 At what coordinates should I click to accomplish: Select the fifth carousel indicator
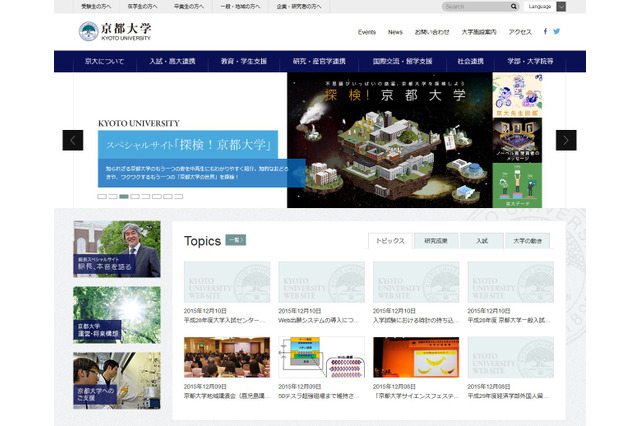coord(146,197)
